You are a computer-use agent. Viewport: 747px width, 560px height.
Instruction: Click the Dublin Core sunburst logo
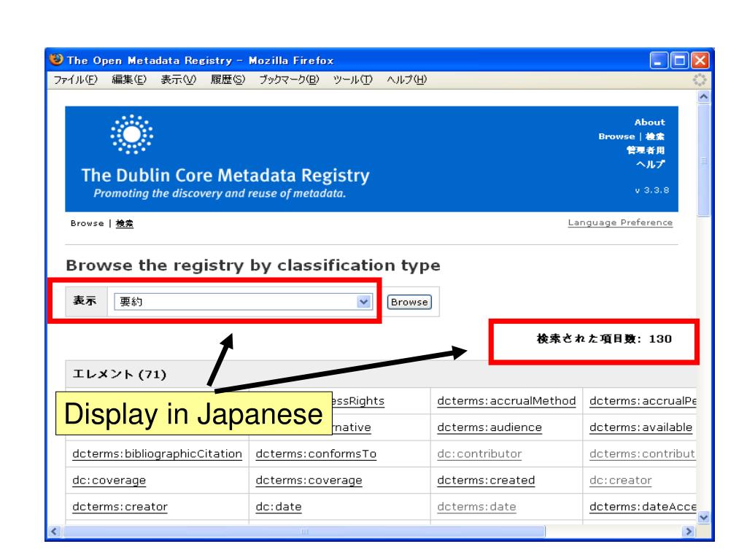tap(132, 134)
